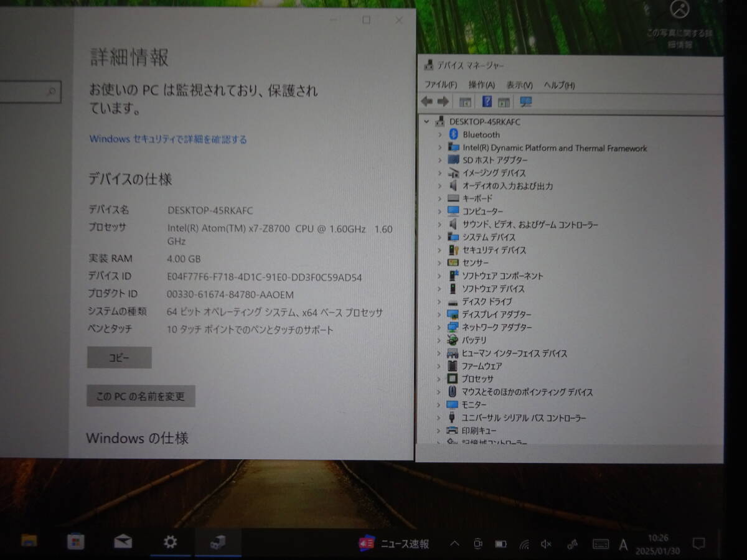Viewport: 747px width, 560px height.
Task: Open Windows セキュリティで詳細を確認する link
Action: [168, 139]
